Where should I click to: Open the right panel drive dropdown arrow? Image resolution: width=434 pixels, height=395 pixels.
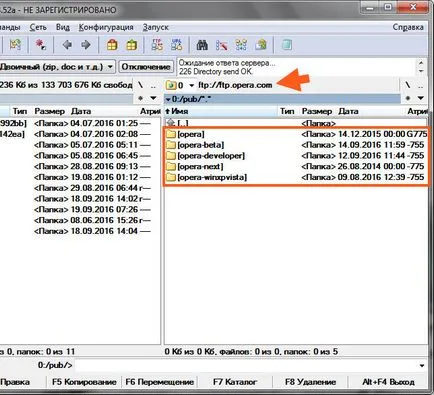191,85
